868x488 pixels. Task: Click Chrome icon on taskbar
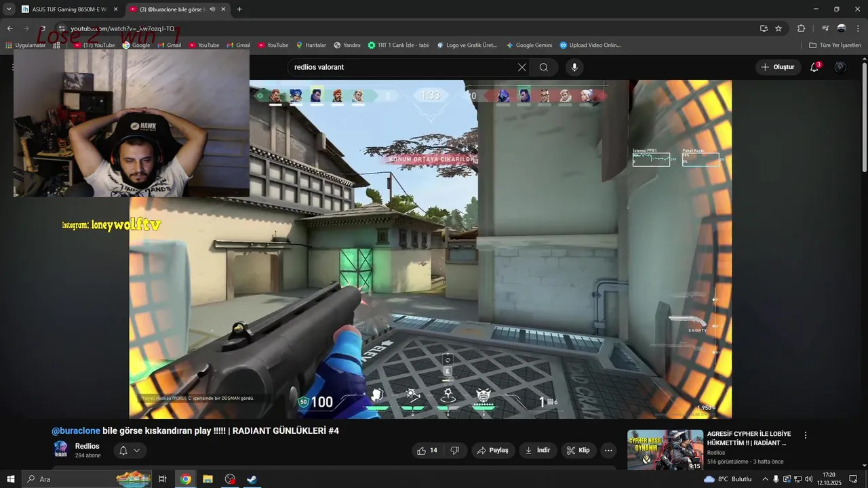[185, 479]
